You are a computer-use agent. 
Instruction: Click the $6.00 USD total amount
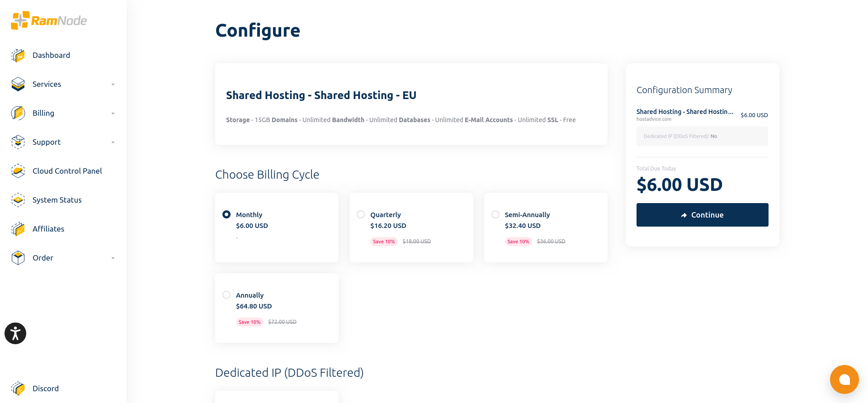point(679,185)
